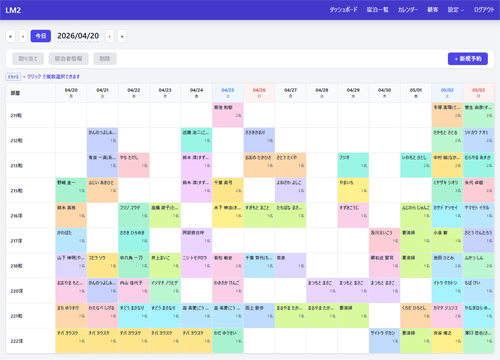Select 阿部貞日呼 booking in room 217
This screenshot has height=360, width=500.
pyautogui.click(x=196, y=240)
